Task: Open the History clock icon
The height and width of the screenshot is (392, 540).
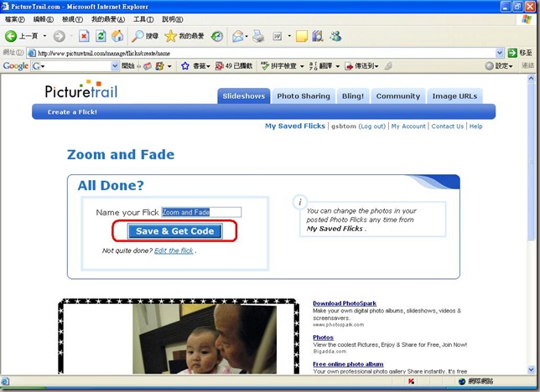Action: (217, 36)
